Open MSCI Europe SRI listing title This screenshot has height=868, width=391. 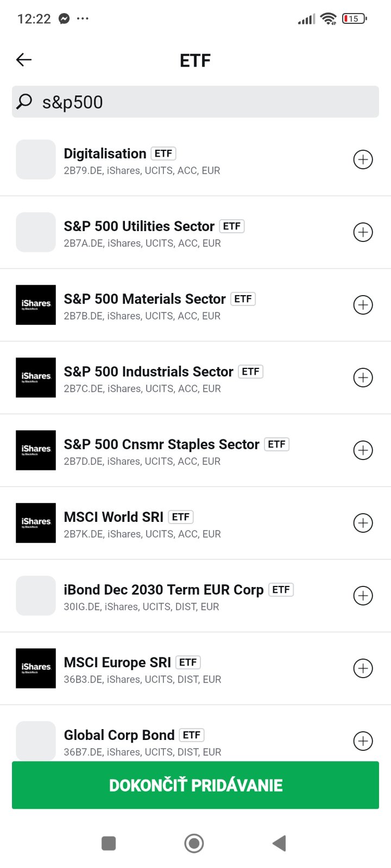click(x=117, y=662)
